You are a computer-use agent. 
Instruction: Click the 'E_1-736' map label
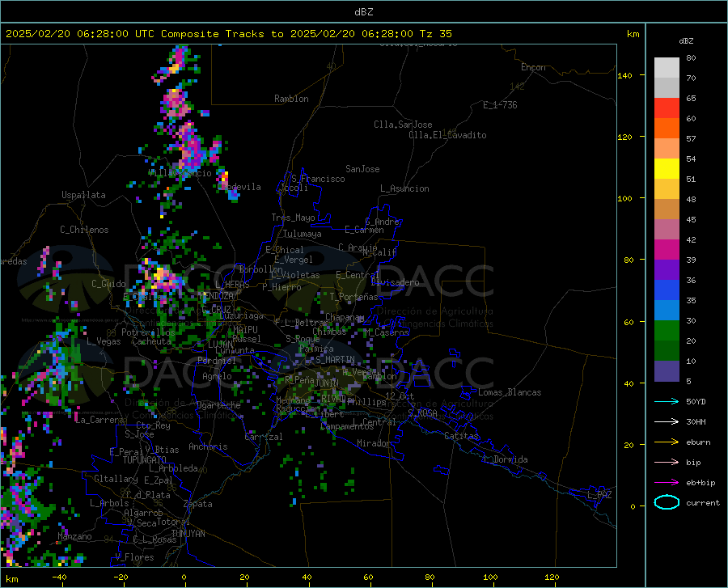pyautogui.click(x=500, y=105)
